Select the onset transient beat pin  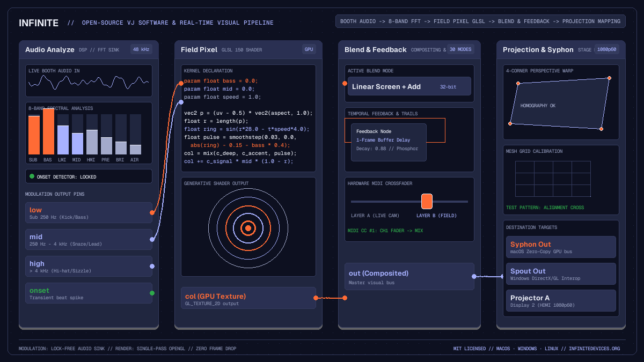(x=89, y=293)
